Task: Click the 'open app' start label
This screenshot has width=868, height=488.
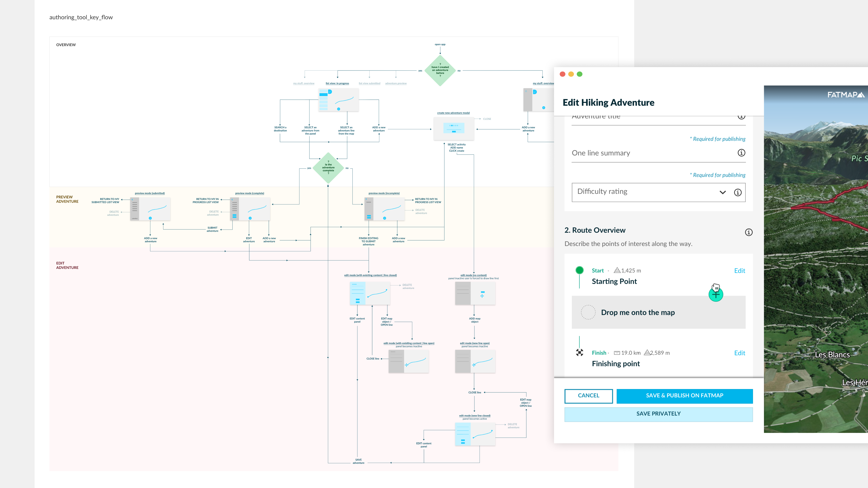Action: pos(440,44)
